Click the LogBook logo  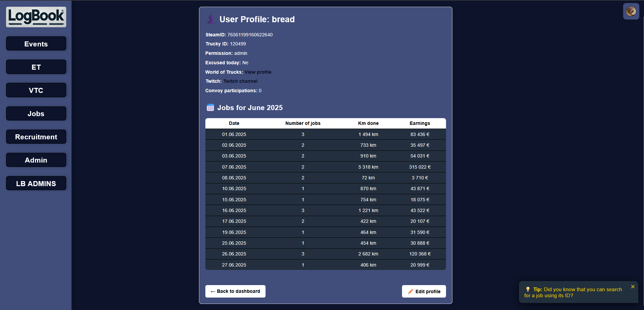(36, 17)
